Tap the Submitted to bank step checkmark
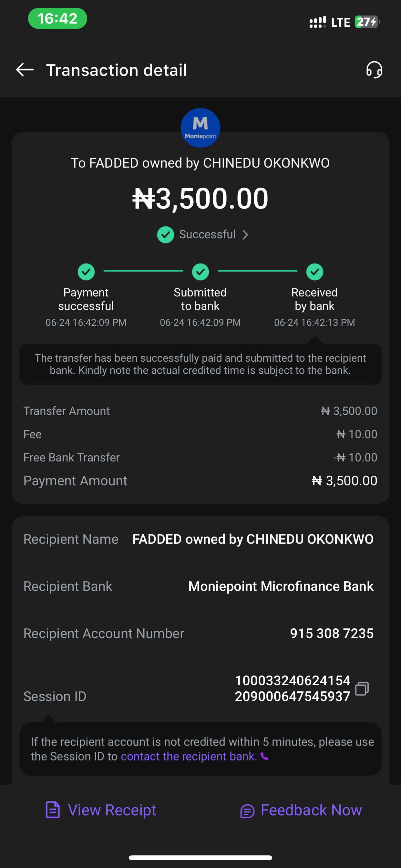Image resolution: width=401 pixels, height=868 pixels. click(200, 272)
